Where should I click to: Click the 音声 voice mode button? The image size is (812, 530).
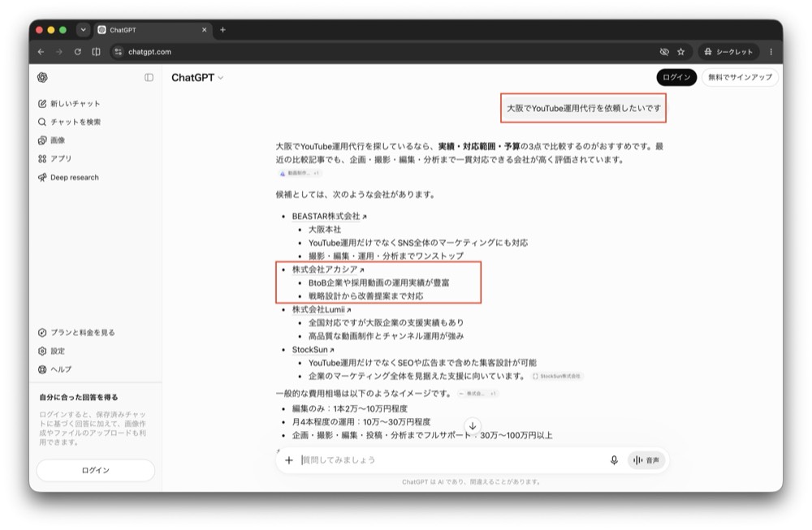click(x=646, y=460)
